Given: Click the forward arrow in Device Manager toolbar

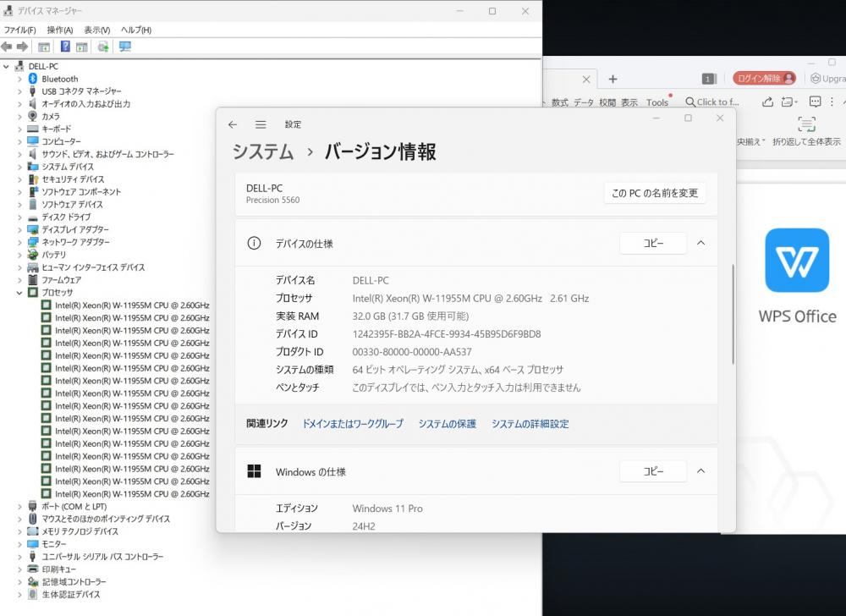Looking at the screenshot, I should tap(22, 47).
